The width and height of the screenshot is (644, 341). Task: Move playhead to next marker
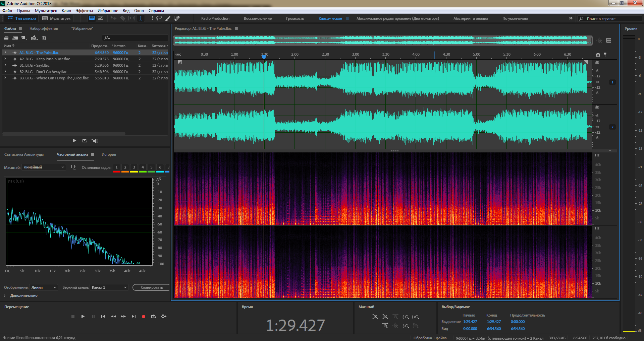(x=133, y=316)
